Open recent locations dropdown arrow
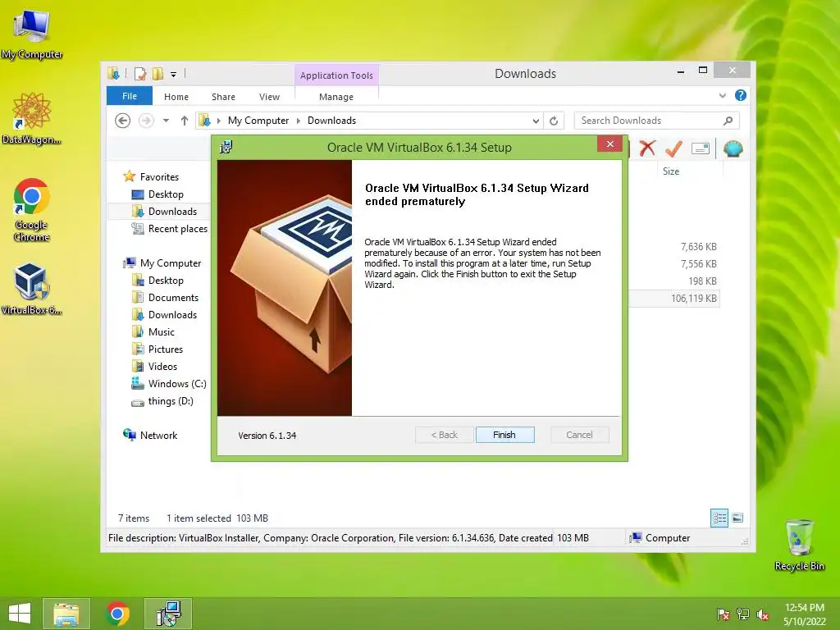The width and height of the screenshot is (840, 630). [166, 121]
